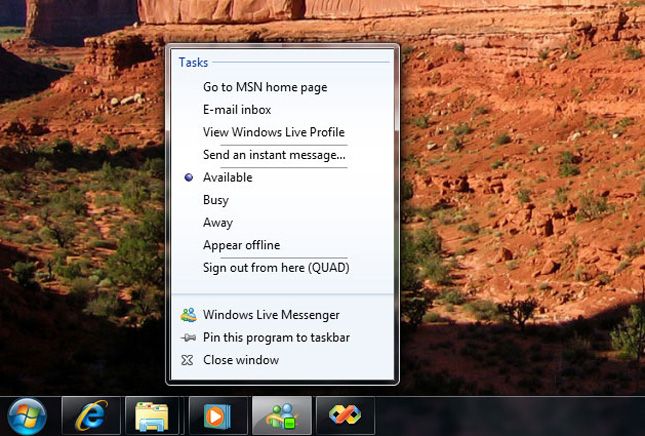Image resolution: width=645 pixels, height=436 pixels.
Task: Set status to Busy
Action: (x=216, y=200)
